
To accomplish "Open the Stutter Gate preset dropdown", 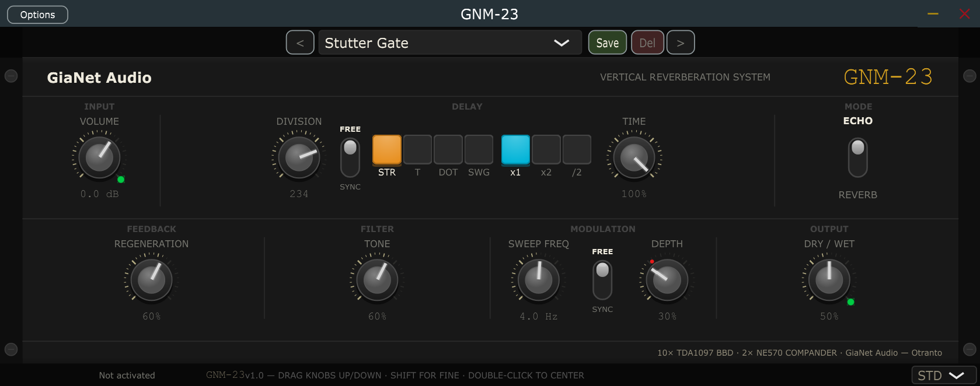I will point(450,43).
